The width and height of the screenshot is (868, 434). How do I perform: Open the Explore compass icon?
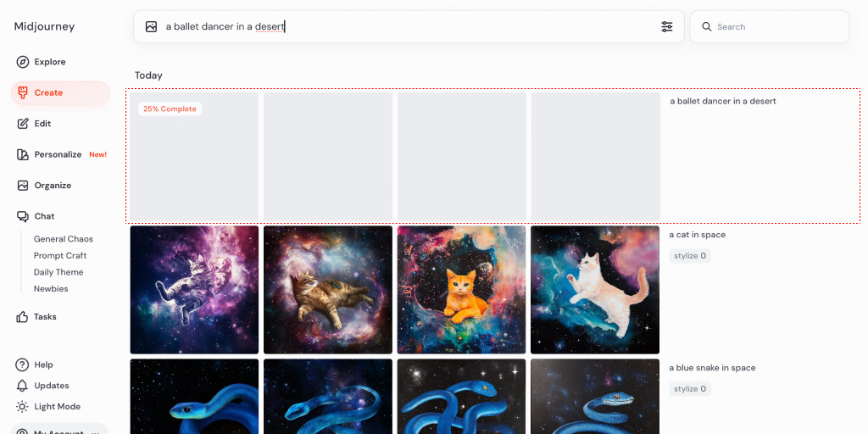[23, 62]
